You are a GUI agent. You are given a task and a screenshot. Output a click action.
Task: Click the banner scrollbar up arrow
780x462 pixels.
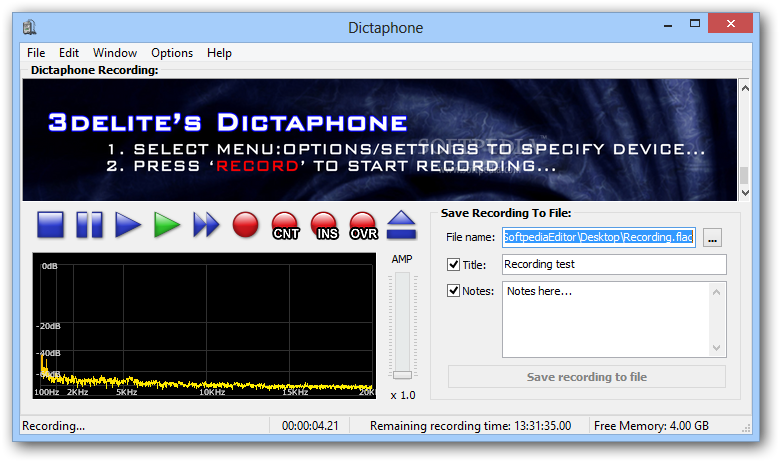click(x=745, y=88)
